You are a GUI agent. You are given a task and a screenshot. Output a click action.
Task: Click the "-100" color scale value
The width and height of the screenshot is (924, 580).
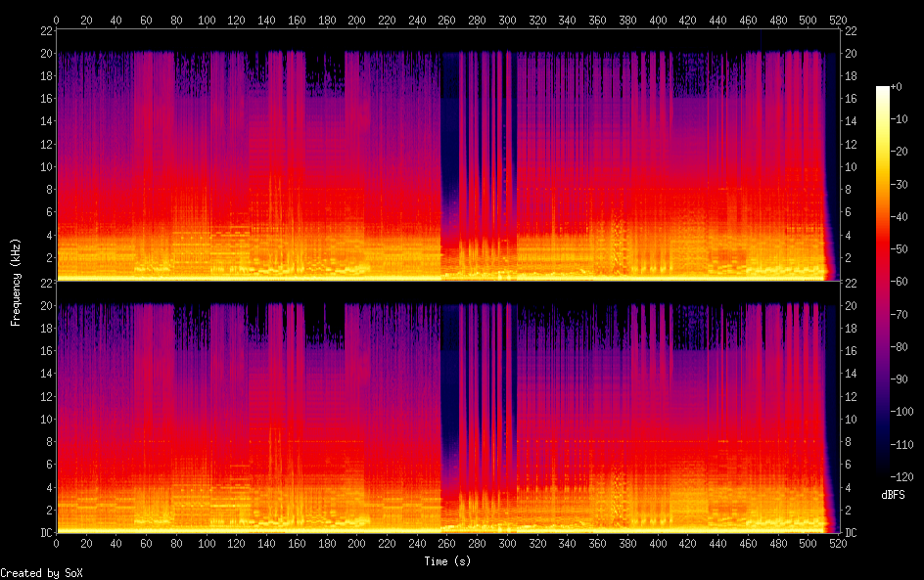pos(902,412)
